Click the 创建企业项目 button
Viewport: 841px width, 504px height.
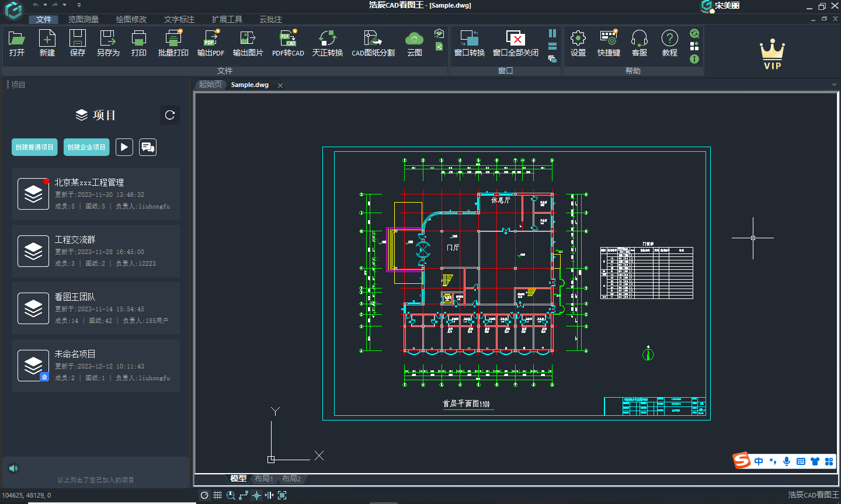[x=86, y=147]
